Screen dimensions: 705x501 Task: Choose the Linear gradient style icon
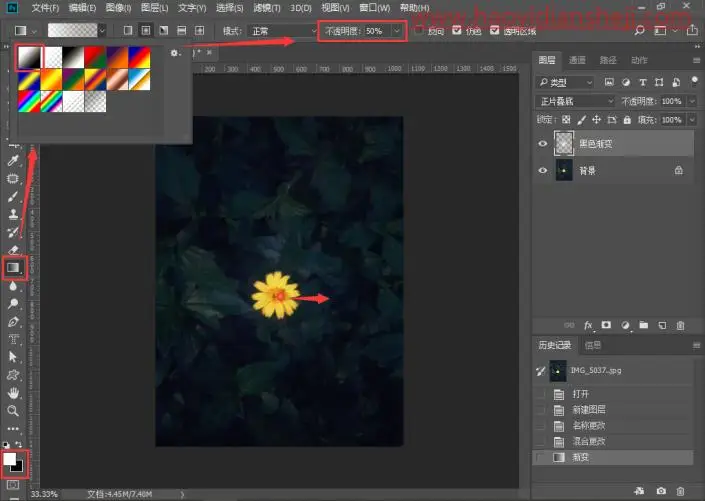(x=128, y=31)
